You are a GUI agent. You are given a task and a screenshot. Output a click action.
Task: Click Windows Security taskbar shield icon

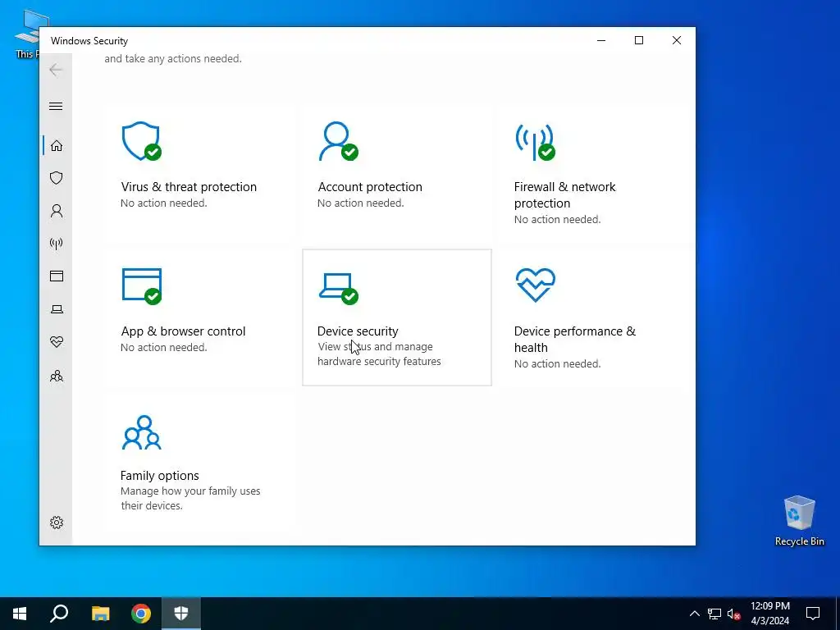[181, 614]
